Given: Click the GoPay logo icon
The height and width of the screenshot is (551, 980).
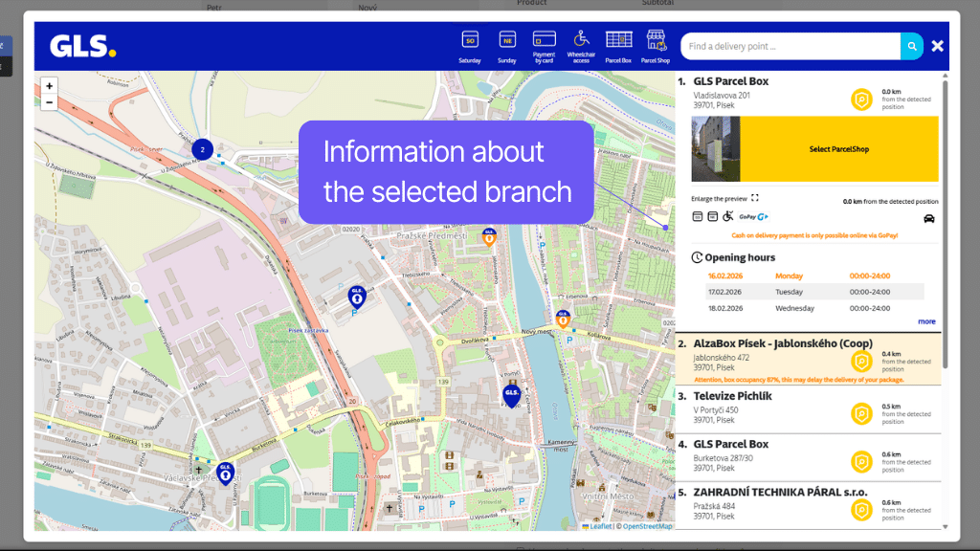Looking at the screenshot, I should [x=754, y=217].
